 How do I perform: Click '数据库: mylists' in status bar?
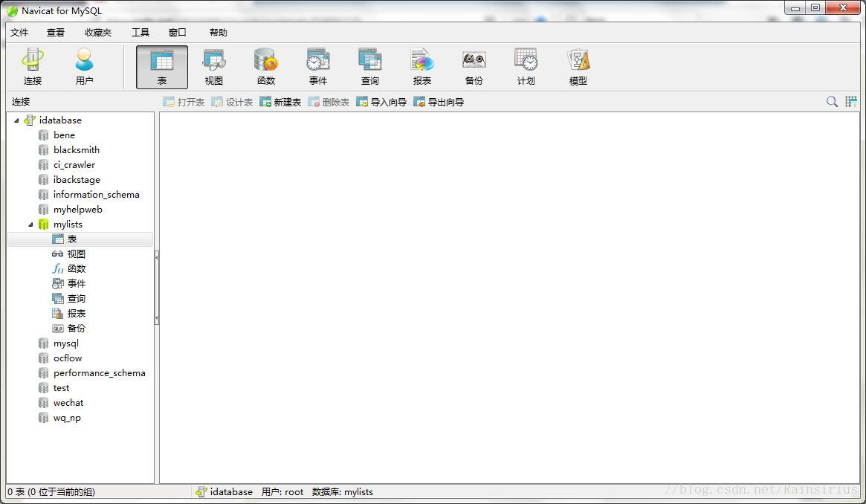343,492
